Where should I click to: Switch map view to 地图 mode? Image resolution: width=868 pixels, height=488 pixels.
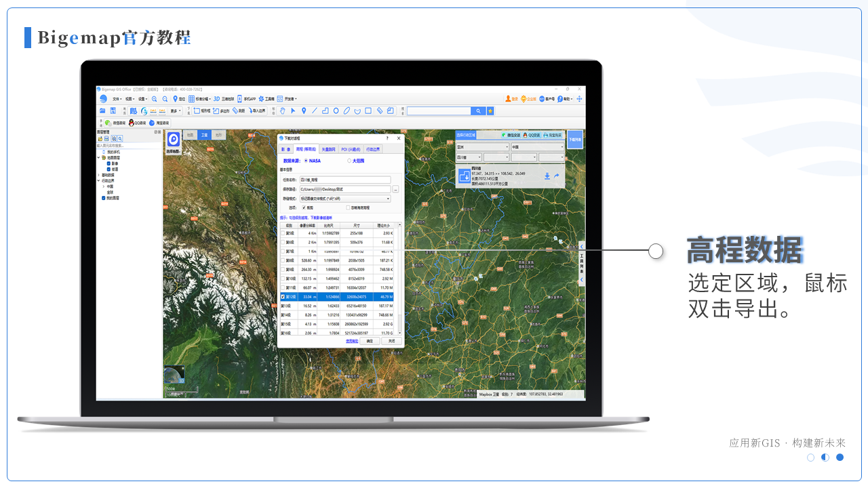pyautogui.click(x=191, y=136)
